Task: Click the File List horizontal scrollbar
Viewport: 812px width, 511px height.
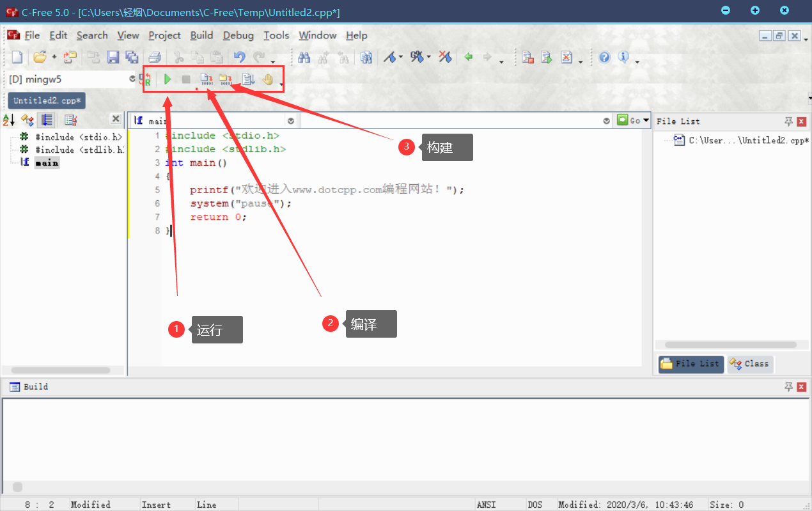Action: tap(729, 345)
